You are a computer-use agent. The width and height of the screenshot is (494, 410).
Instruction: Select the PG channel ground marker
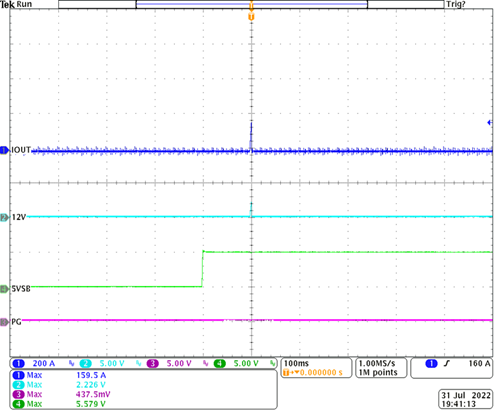[x=4, y=322]
